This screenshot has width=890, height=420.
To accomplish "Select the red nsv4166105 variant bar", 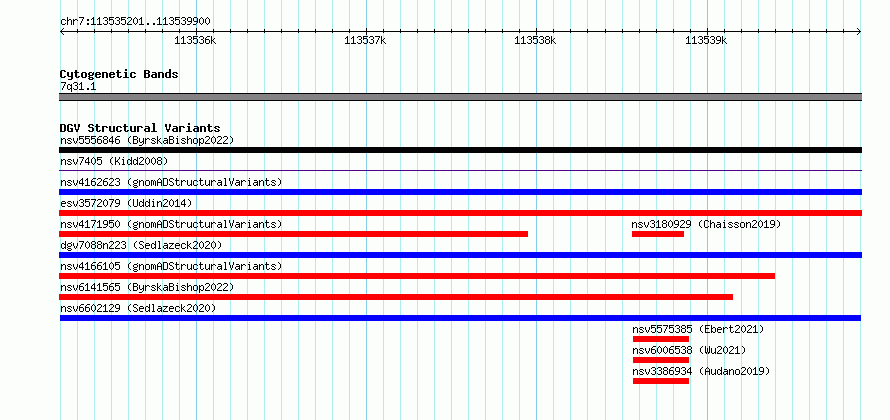I will point(417,276).
